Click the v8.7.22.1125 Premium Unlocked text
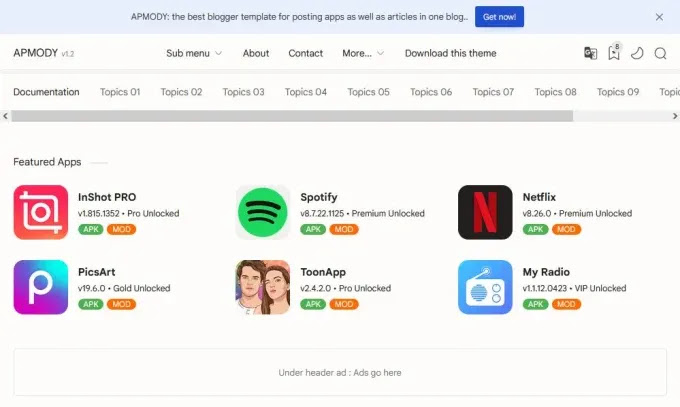The height and width of the screenshot is (407, 680). 363,213
